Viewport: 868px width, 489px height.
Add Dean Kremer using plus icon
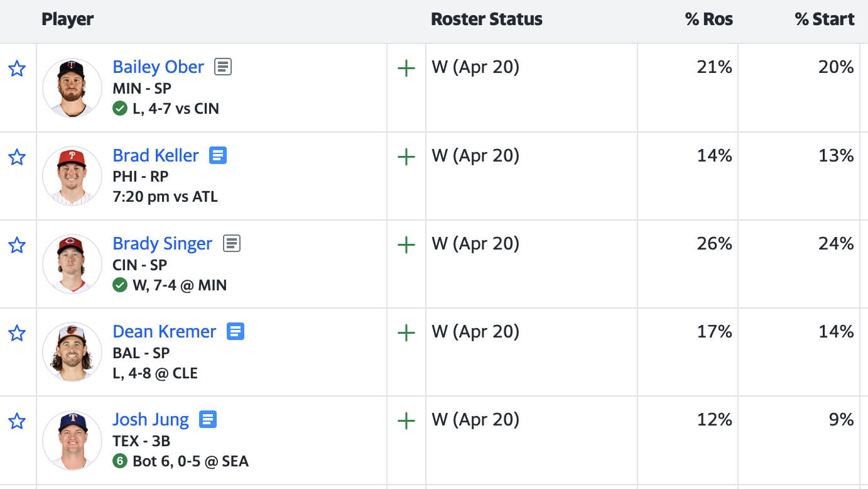[406, 333]
